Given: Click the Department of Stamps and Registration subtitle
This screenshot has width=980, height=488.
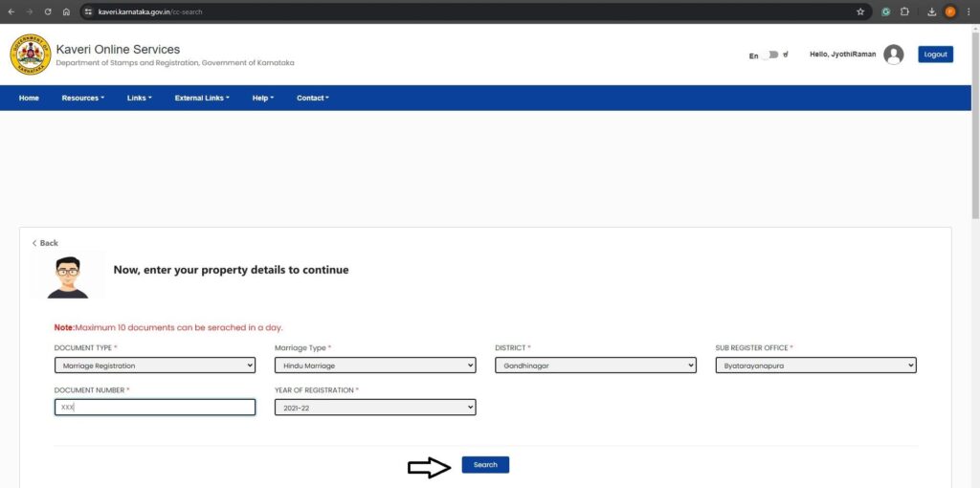Looking at the screenshot, I should coord(175,63).
